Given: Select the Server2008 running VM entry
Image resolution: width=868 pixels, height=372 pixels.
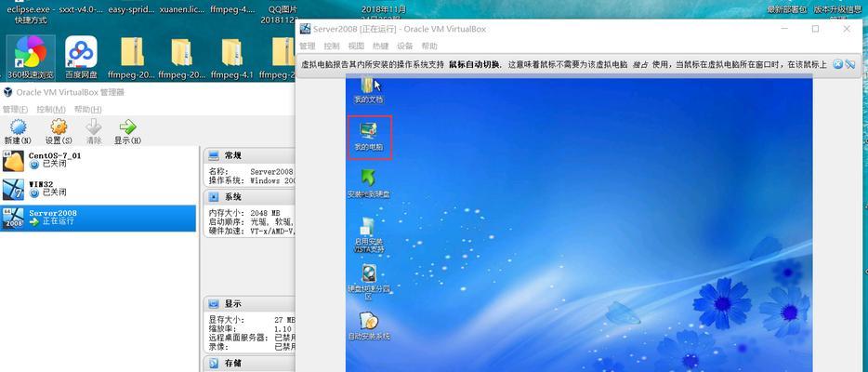Looking at the screenshot, I should pos(98,218).
